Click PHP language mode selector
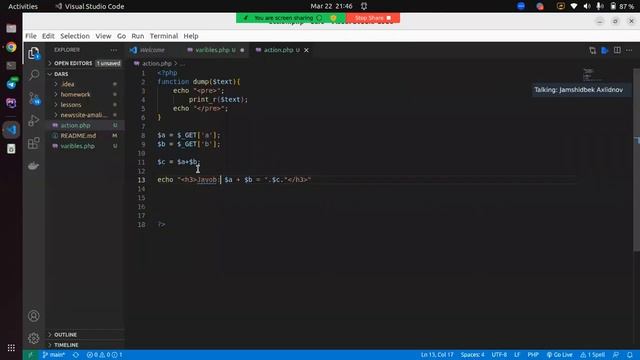This screenshot has height=360, width=640. (533, 355)
